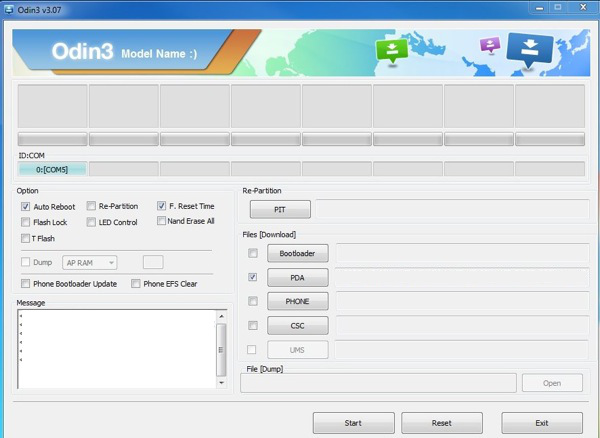Uncheck the box beside PDA button
This screenshot has width=600, height=438.
click(253, 277)
